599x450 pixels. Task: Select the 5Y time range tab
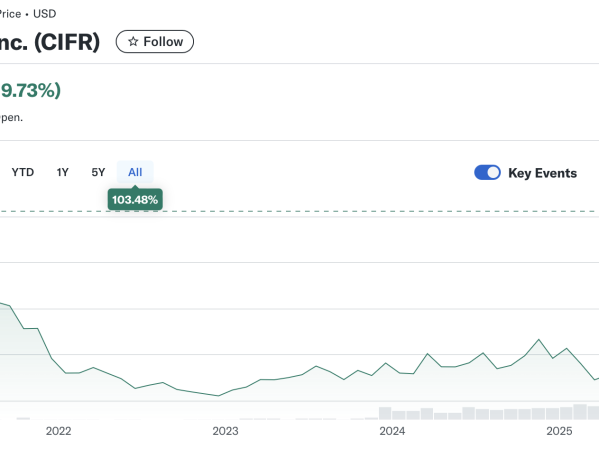click(98, 172)
